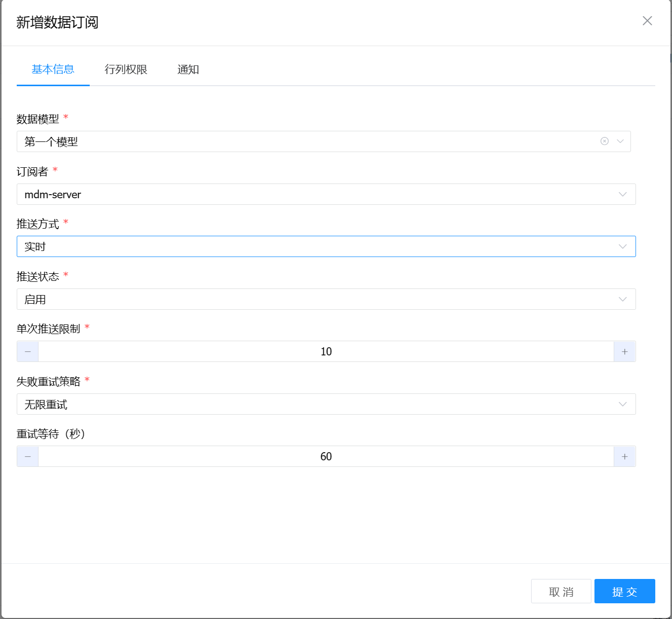Open the 推送方式 dropdown showing 实时
Screen dimensions: 672x619
coord(326,246)
